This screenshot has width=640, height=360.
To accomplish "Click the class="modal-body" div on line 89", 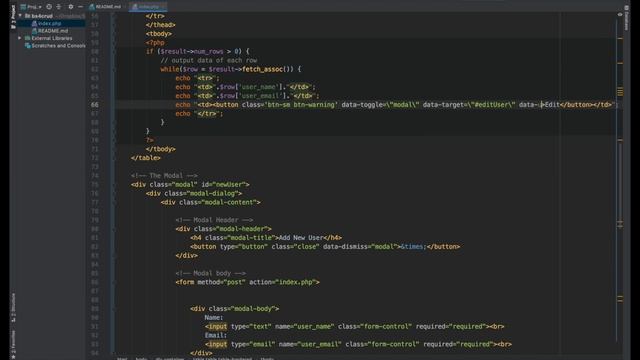I will [x=235, y=309].
